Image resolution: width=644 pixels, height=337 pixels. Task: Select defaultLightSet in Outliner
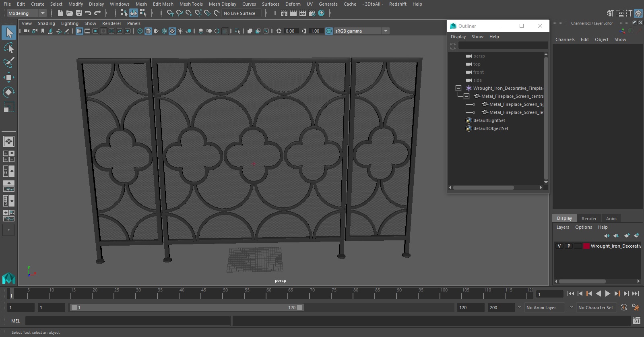pyautogui.click(x=489, y=120)
